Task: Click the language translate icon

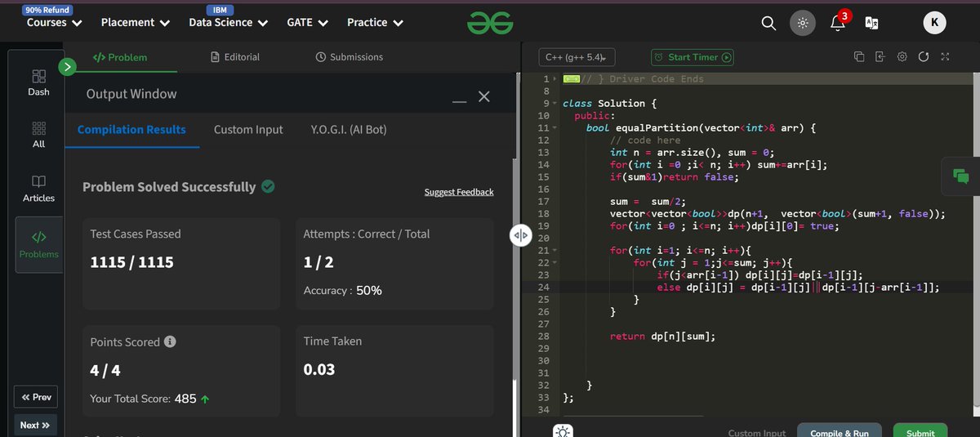Action: pos(871,24)
